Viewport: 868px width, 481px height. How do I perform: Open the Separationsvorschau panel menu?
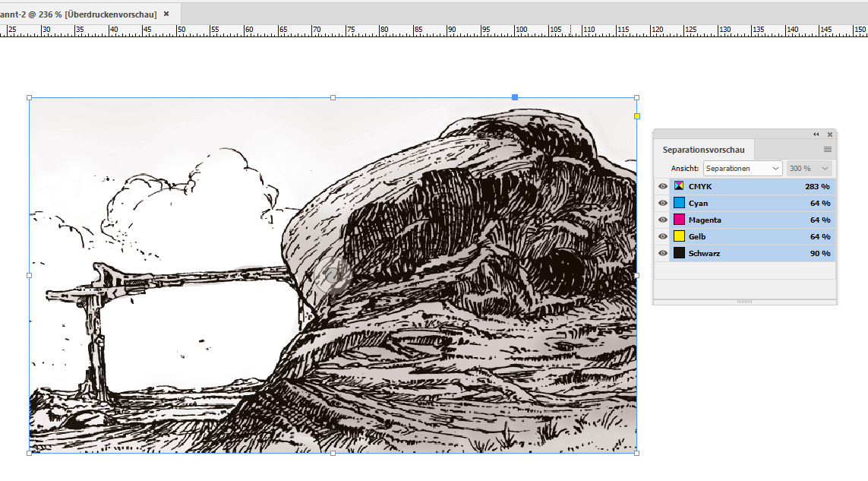click(x=827, y=150)
